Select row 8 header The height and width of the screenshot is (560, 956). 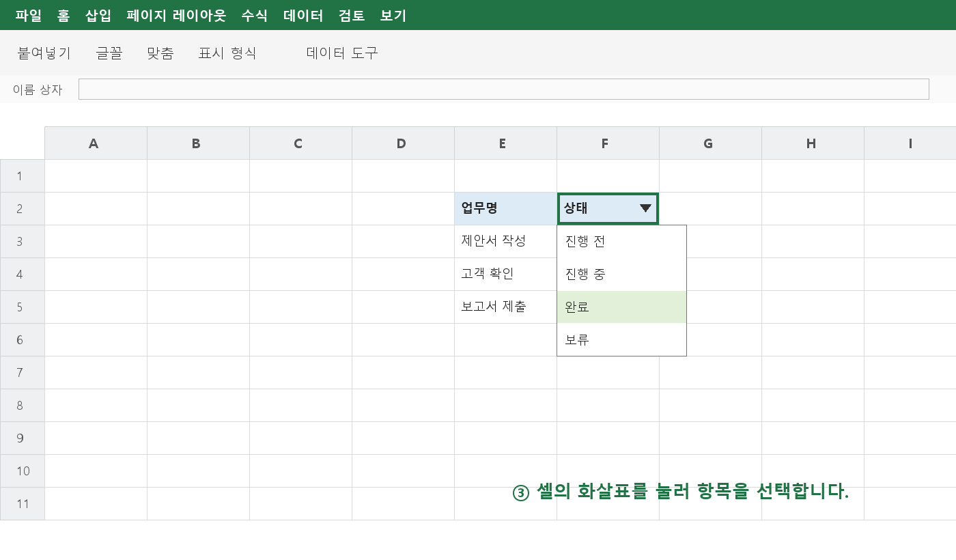[x=23, y=406]
